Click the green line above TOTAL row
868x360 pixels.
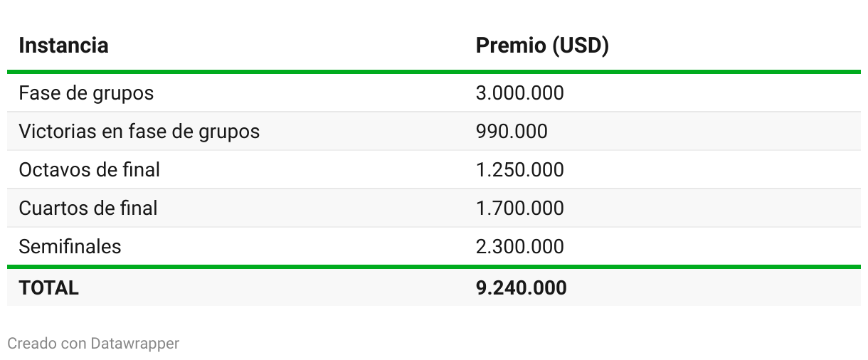(434, 267)
